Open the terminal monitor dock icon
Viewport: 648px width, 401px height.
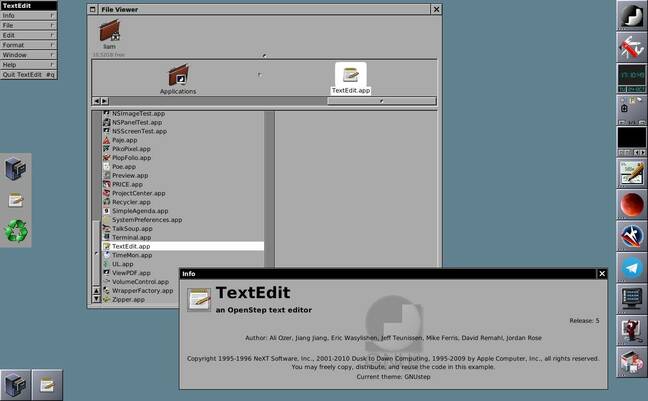click(x=632, y=299)
